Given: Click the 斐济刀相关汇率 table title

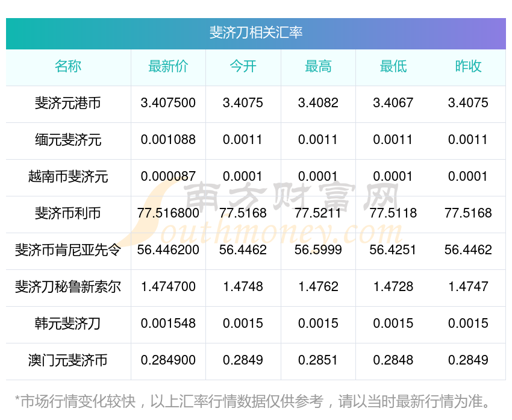Looking at the screenshot, I should (x=256, y=33).
